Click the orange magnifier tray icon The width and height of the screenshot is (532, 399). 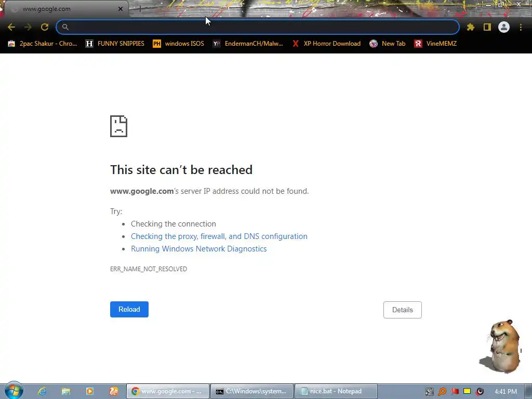pyautogui.click(x=442, y=392)
